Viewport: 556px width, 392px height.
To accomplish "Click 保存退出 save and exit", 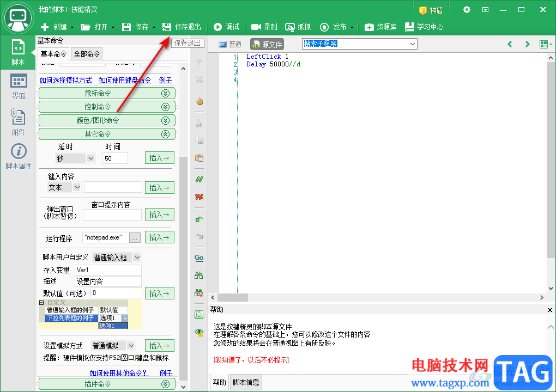I will pos(182,27).
